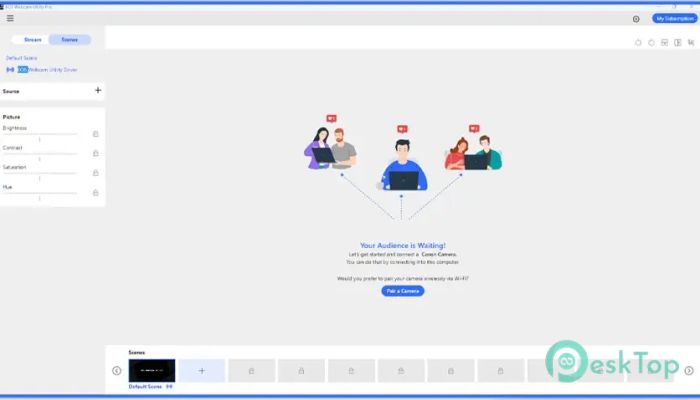This screenshot has width=700, height=400.
Task: Click the My Subscription button
Action: [x=675, y=19]
